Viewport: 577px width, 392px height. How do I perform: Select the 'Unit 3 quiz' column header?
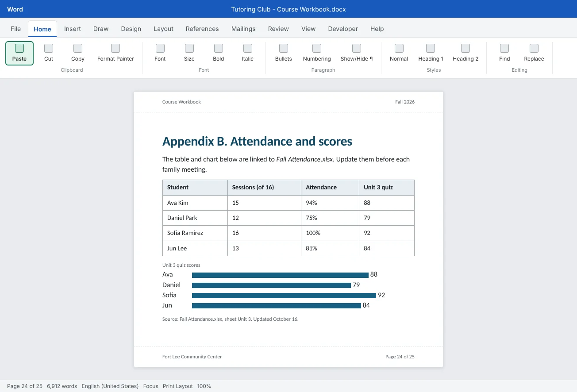[x=387, y=188]
